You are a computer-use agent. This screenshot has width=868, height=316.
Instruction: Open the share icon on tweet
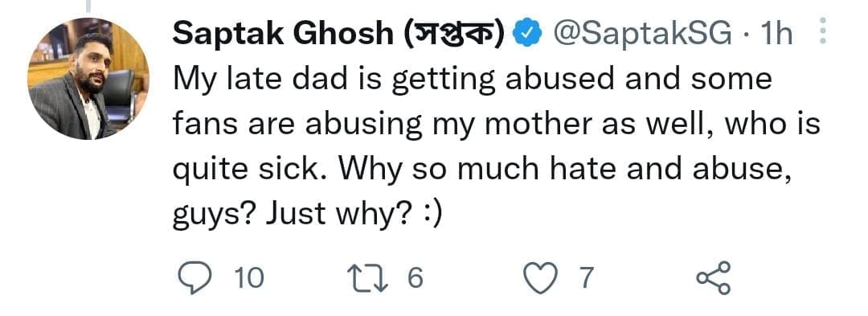714,277
